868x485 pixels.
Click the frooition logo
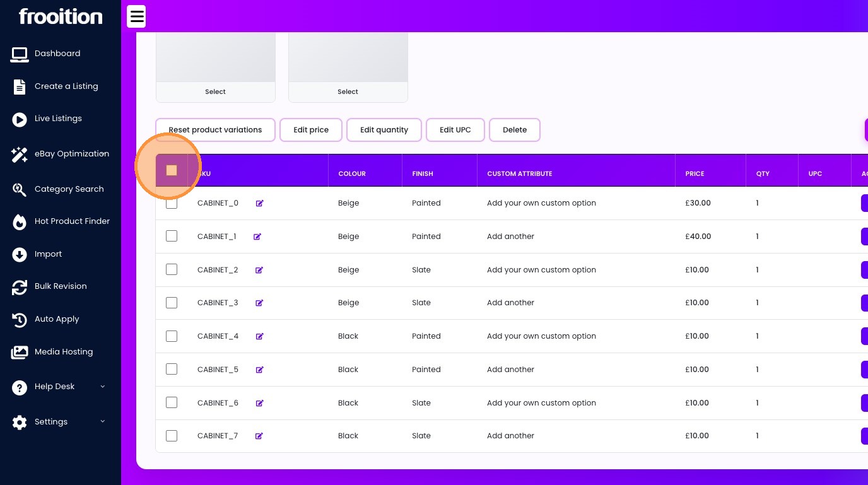(61, 16)
